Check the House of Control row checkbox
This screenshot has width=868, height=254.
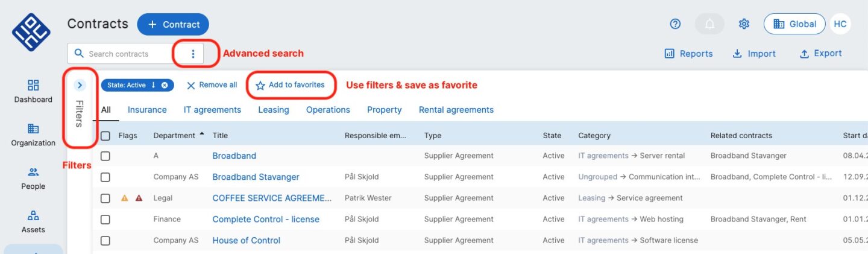coord(105,240)
